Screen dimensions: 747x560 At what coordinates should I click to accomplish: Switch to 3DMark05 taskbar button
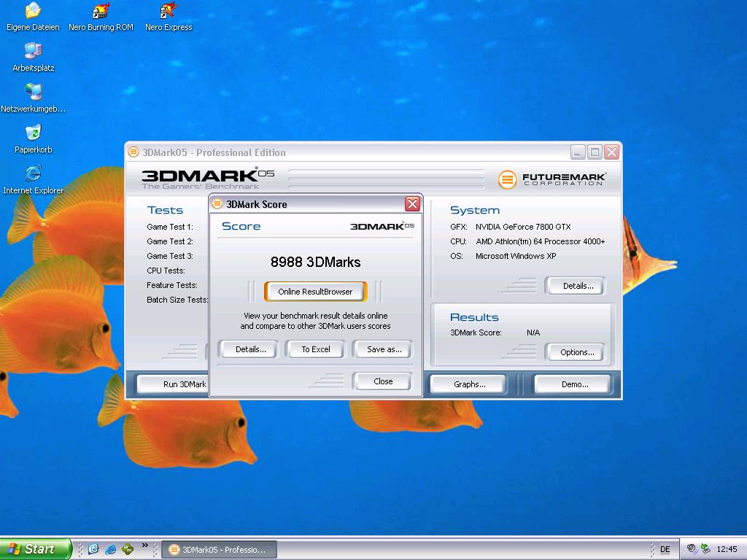(x=219, y=550)
